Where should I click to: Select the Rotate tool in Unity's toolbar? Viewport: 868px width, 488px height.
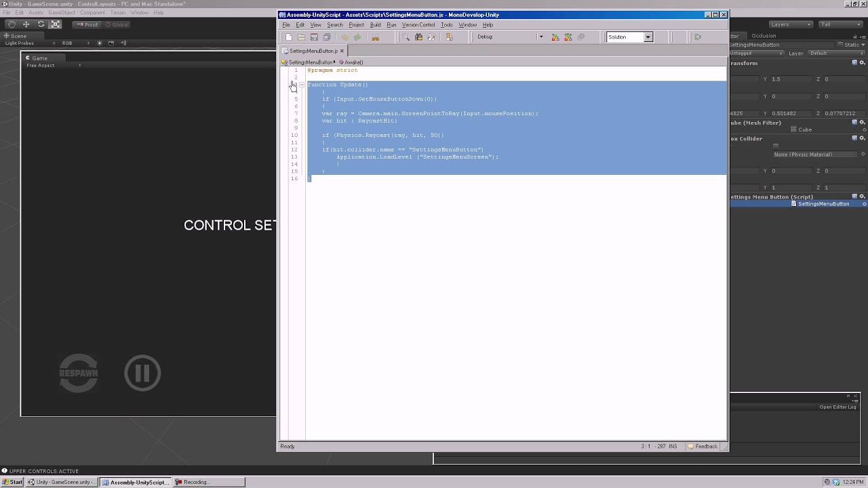pos(41,24)
